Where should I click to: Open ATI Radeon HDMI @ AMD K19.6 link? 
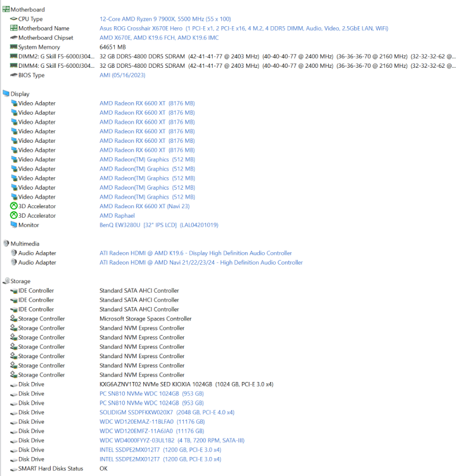(x=196, y=253)
